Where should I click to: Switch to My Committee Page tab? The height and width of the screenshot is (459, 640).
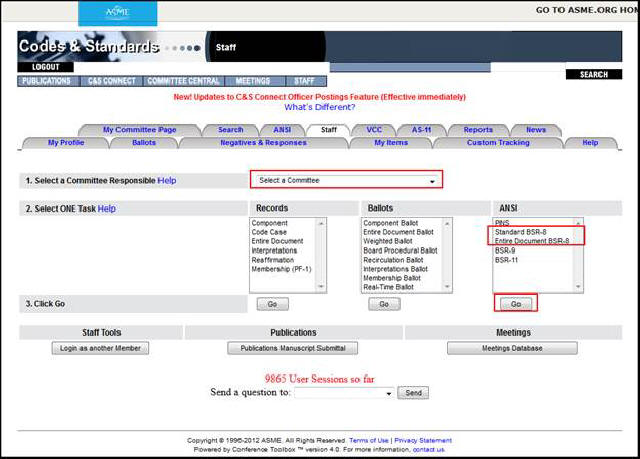[x=139, y=130]
